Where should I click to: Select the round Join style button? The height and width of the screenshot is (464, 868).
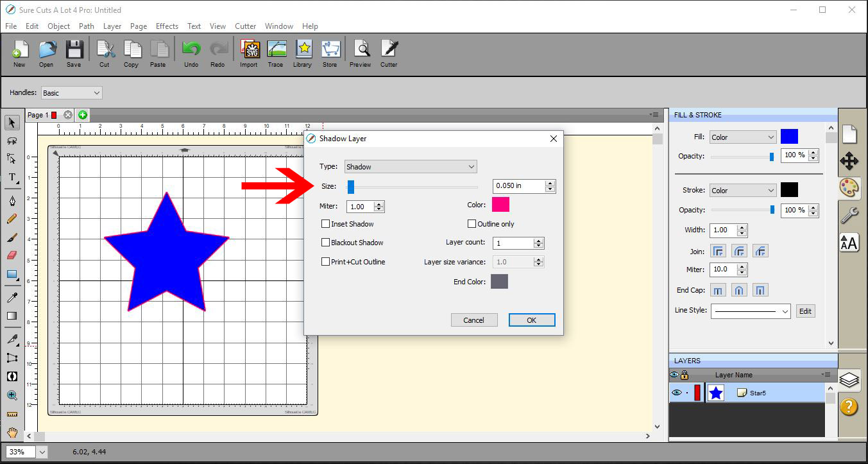739,251
